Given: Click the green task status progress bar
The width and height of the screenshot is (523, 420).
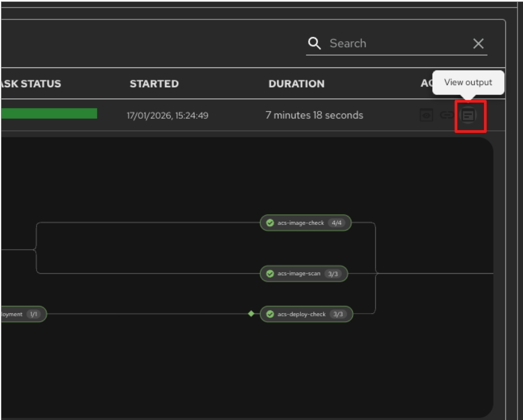Looking at the screenshot, I should (49, 114).
